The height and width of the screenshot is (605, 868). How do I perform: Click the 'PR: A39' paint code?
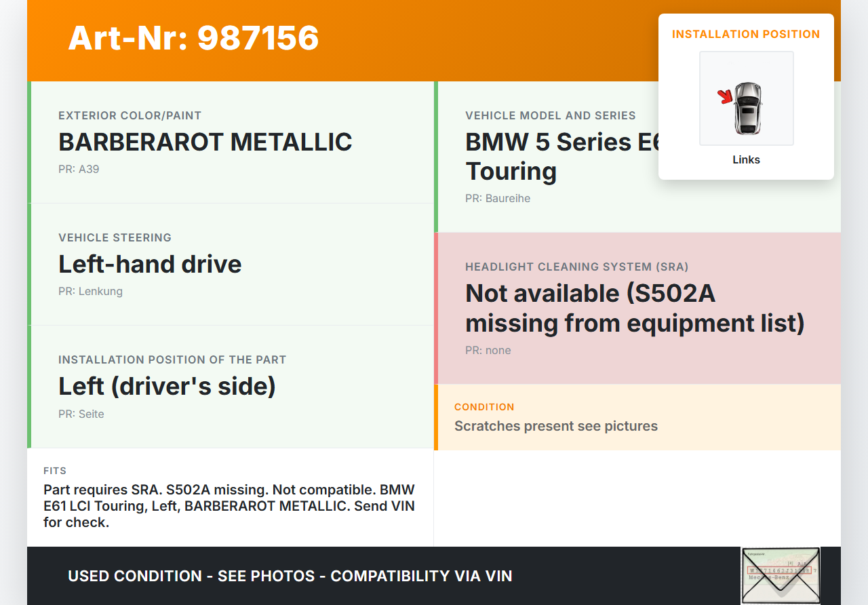click(x=79, y=170)
